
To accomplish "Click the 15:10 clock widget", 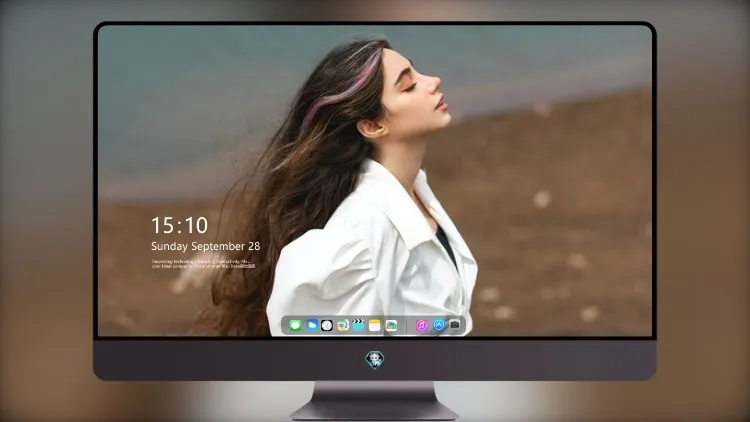I will coord(180,225).
